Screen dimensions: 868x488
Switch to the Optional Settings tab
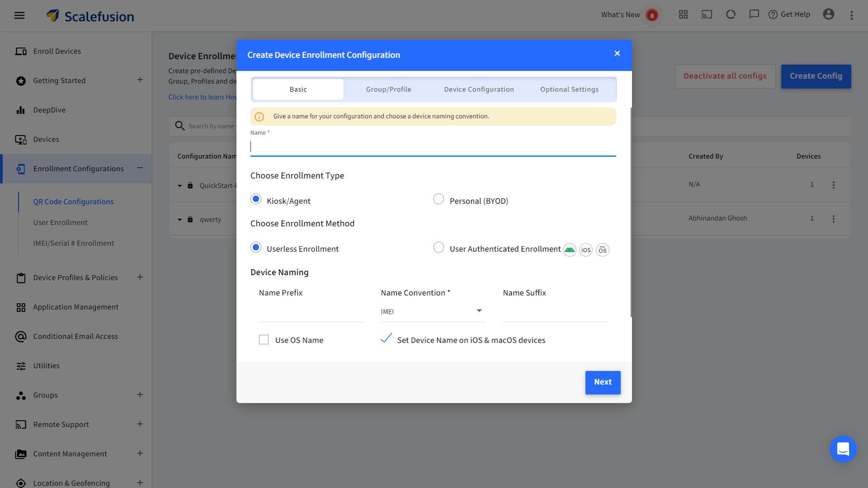coord(569,89)
